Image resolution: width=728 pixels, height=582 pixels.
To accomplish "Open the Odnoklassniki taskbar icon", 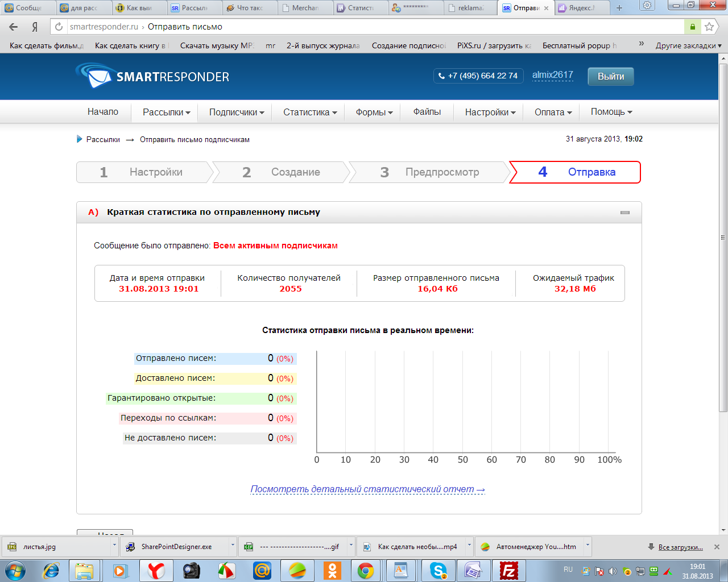I will 332,571.
